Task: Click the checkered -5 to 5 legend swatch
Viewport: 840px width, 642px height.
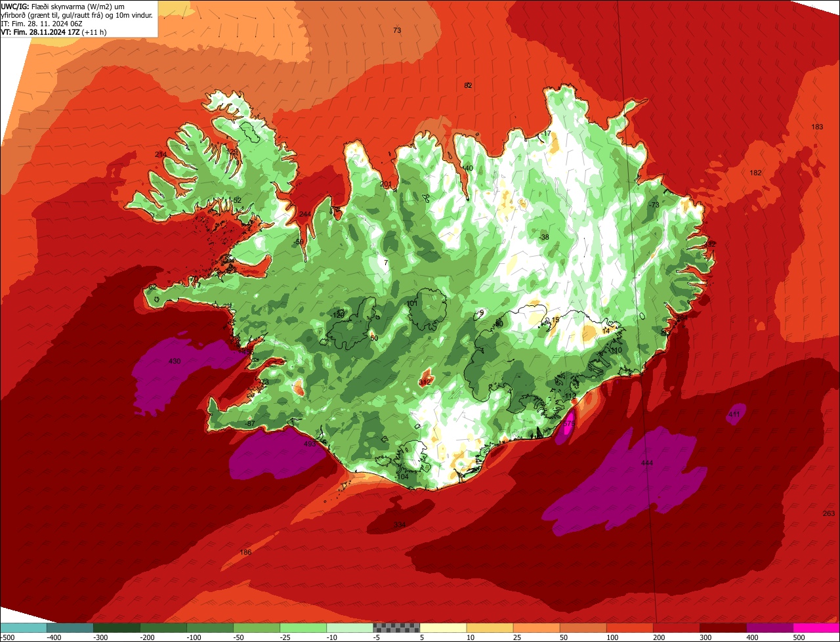Action: pyautogui.click(x=396, y=628)
